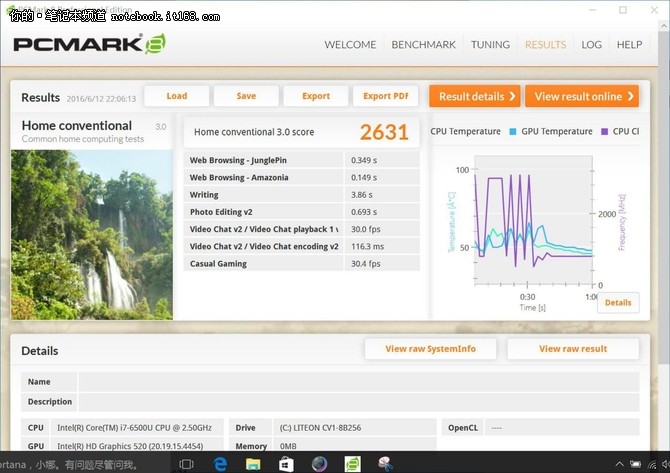Switch to the BENCHMARK tab
The height and width of the screenshot is (473, 670).
click(423, 44)
